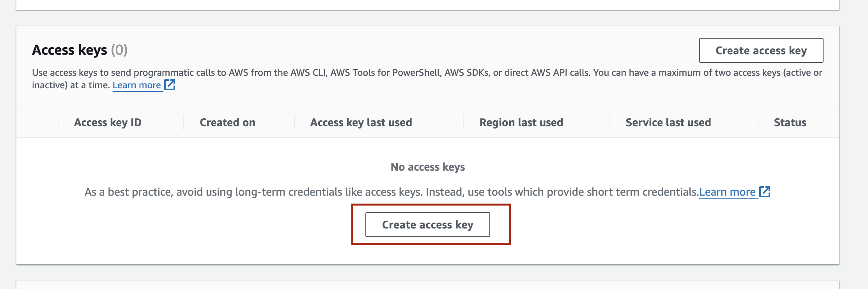The width and height of the screenshot is (868, 289).
Task: Sort entries by the Status column
Action: pyautogui.click(x=790, y=122)
